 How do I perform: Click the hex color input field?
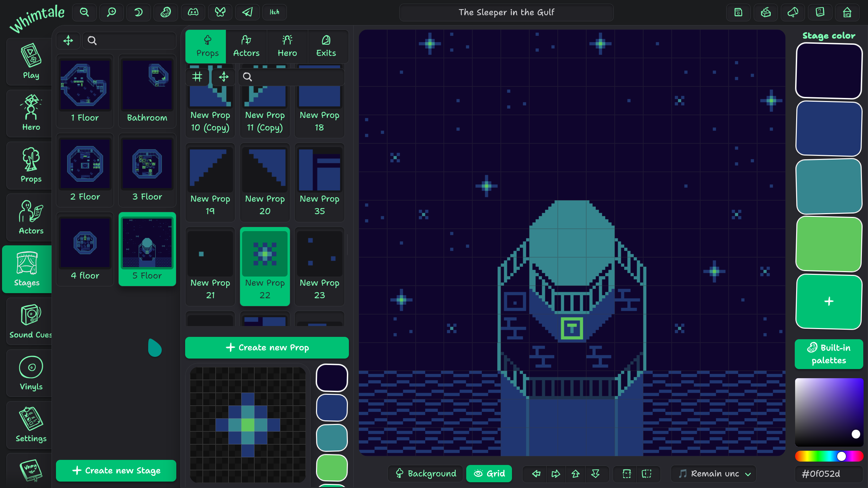click(x=829, y=473)
